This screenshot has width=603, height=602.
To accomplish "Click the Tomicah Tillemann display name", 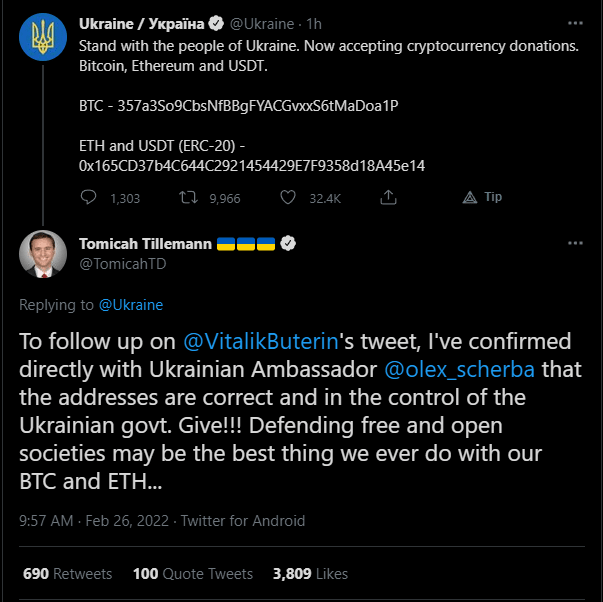I will click(143, 243).
